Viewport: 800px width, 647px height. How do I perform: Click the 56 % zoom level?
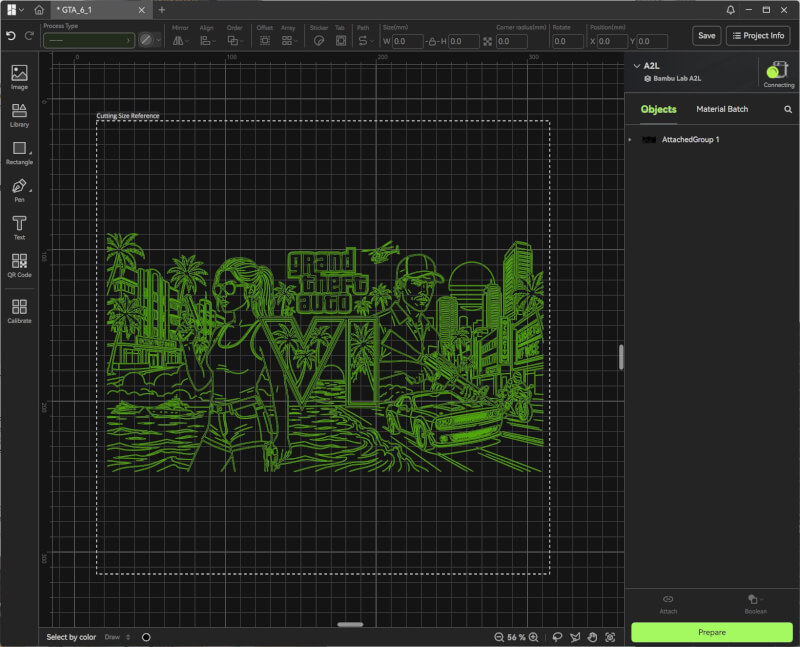coord(516,637)
